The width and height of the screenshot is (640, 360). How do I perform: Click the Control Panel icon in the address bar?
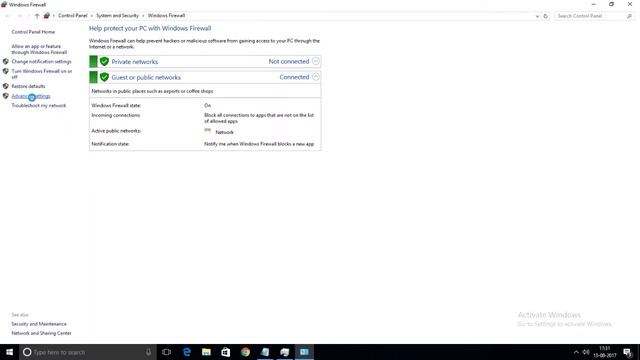point(47,16)
